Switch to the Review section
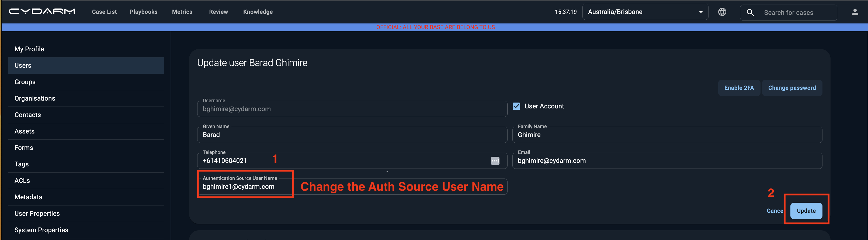The height and width of the screenshot is (240, 868). pos(218,12)
